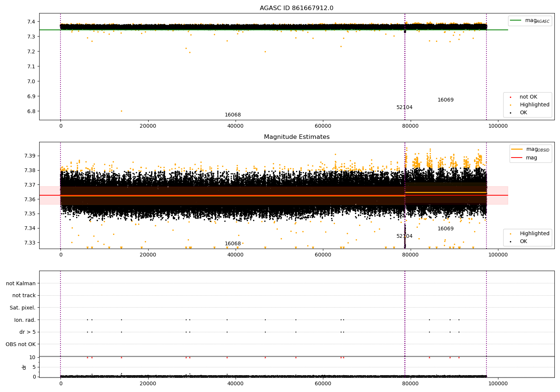This screenshot has height=392, width=560.
Task: Click x-axis tick '20000' under the top plot
Action: (x=148, y=126)
